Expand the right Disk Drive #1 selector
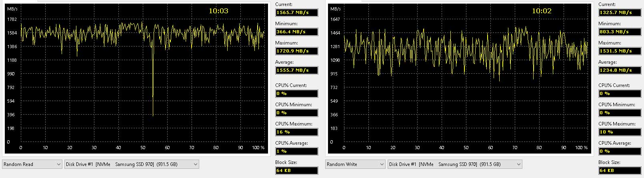 (x=455, y=164)
